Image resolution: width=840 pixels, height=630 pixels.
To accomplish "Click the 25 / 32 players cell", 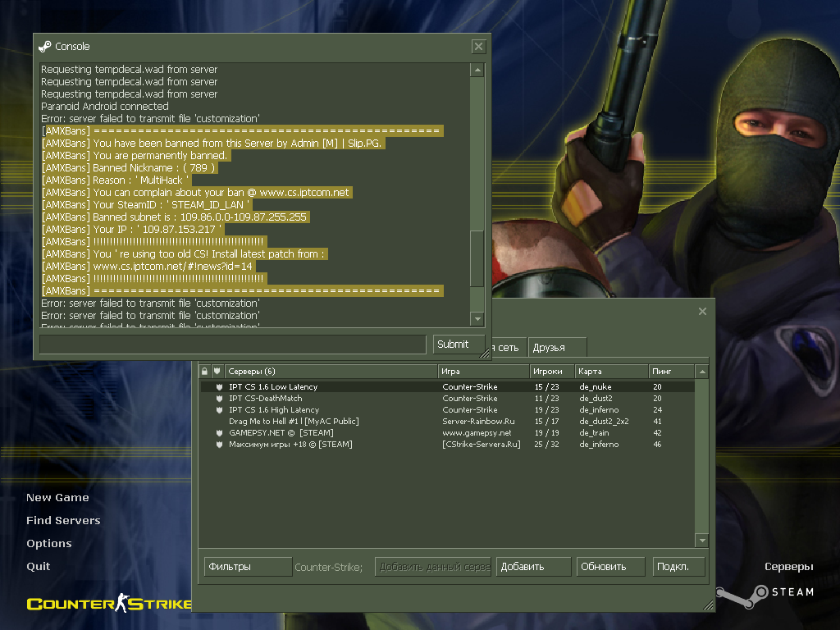I will pos(546,445).
